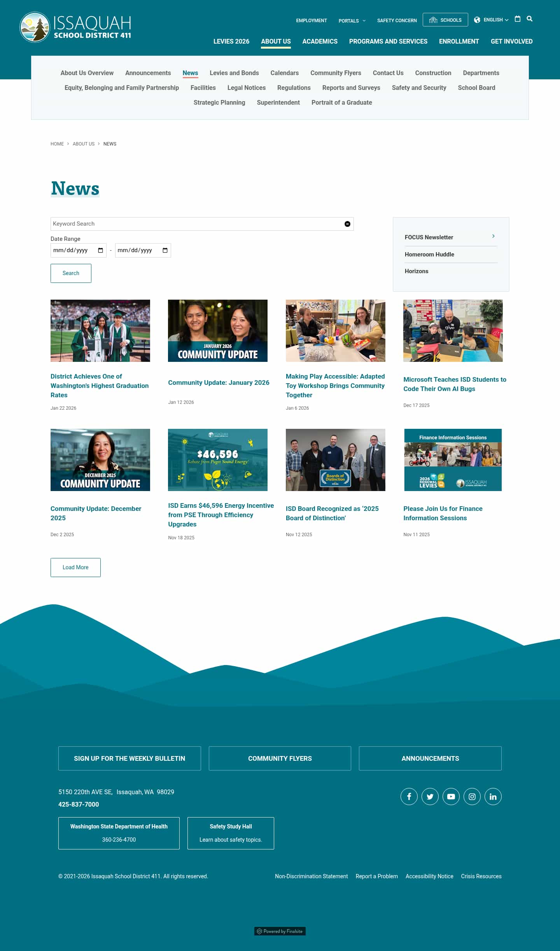Open January 2026 Community Update thumbnail

click(218, 331)
